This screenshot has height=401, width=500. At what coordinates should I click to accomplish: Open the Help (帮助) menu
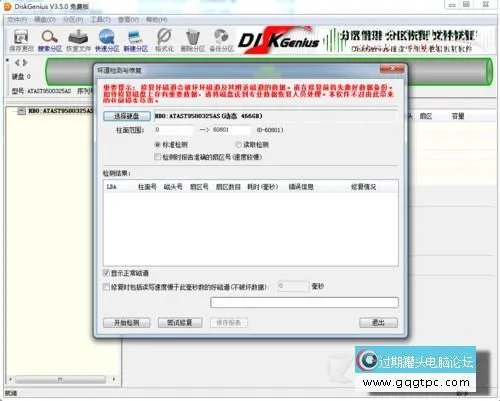point(157,20)
